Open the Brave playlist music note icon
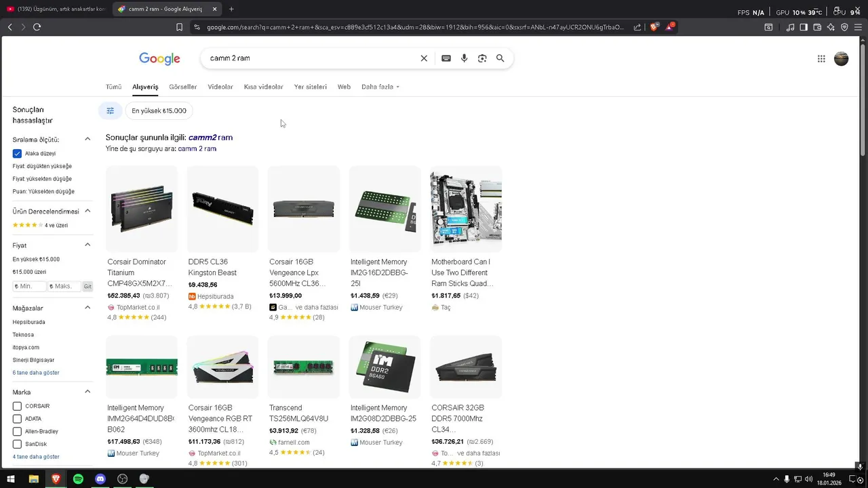Screen dimensions: 868x488 point(790,27)
